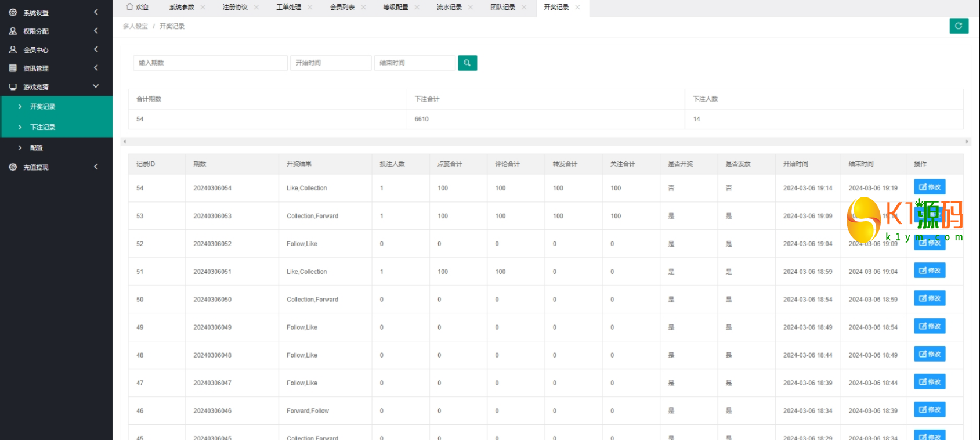Click the green refresh icon button
The image size is (980, 440).
[959, 26]
